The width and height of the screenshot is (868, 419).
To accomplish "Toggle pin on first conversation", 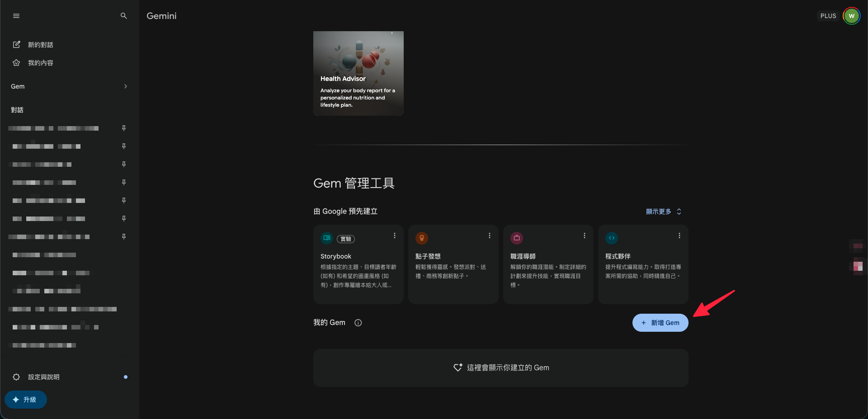I will point(124,128).
